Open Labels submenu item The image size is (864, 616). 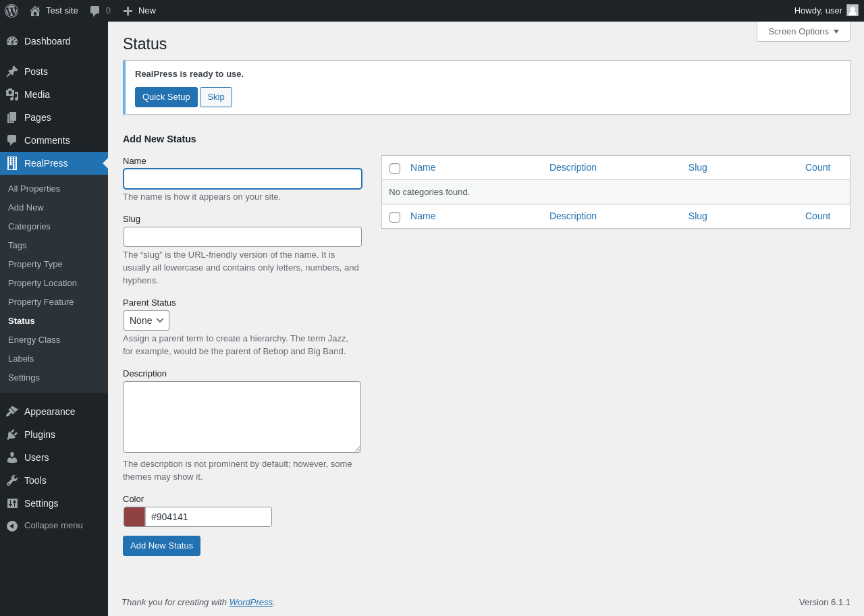[21, 359]
